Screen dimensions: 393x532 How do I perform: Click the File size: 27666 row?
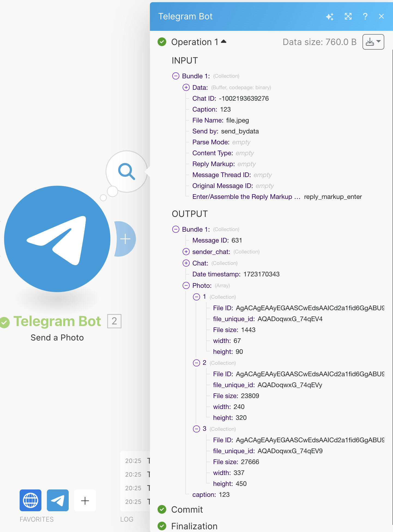236,462
